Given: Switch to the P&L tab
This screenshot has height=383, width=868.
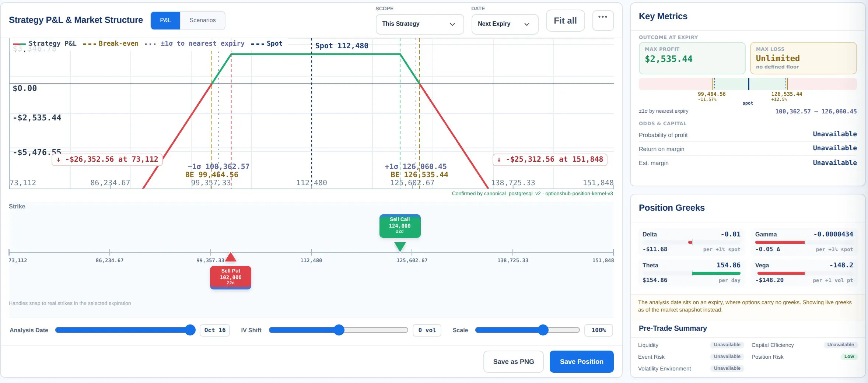Looking at the screenshot, I should (x=165, y=20).
